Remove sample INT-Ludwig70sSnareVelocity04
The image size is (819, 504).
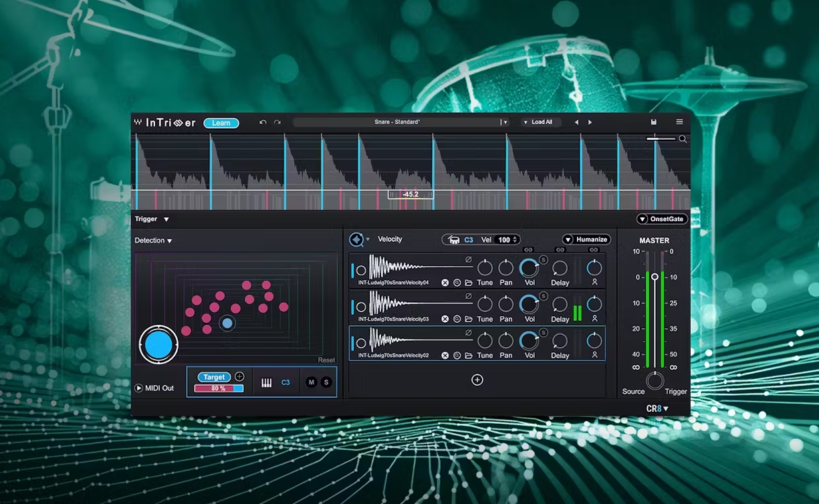[445, 283]
